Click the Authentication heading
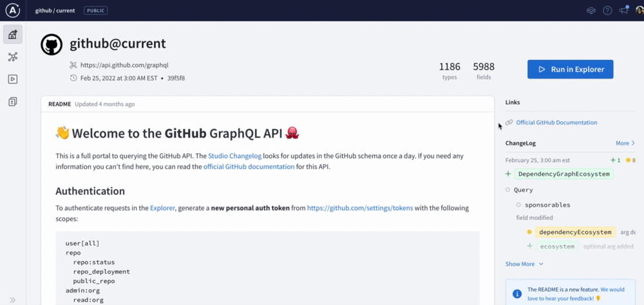This screenshot has height=305, width=644. coord(90,191)
